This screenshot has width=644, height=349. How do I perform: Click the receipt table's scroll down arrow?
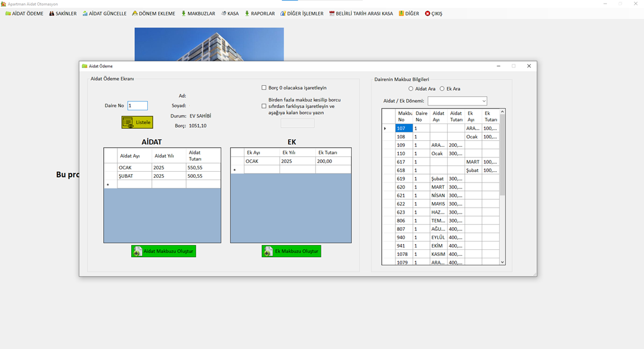[x=502, y=262]
